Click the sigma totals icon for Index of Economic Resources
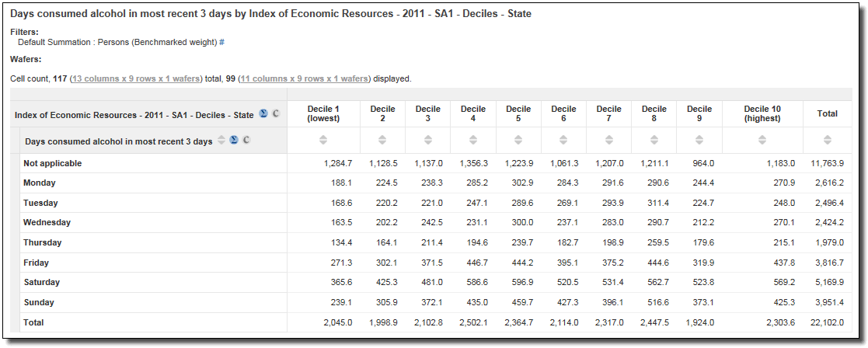 (263, 114)
